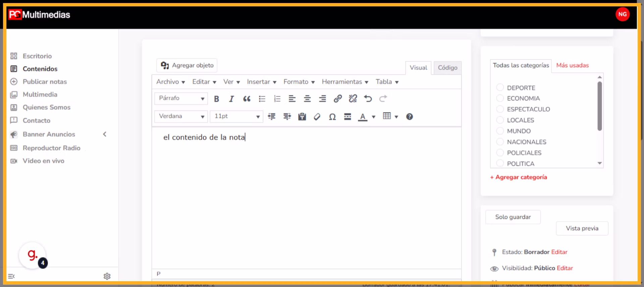This screenshot has width=644, height=287.
Task: Undo the last edit
Action: pos(368,99)
